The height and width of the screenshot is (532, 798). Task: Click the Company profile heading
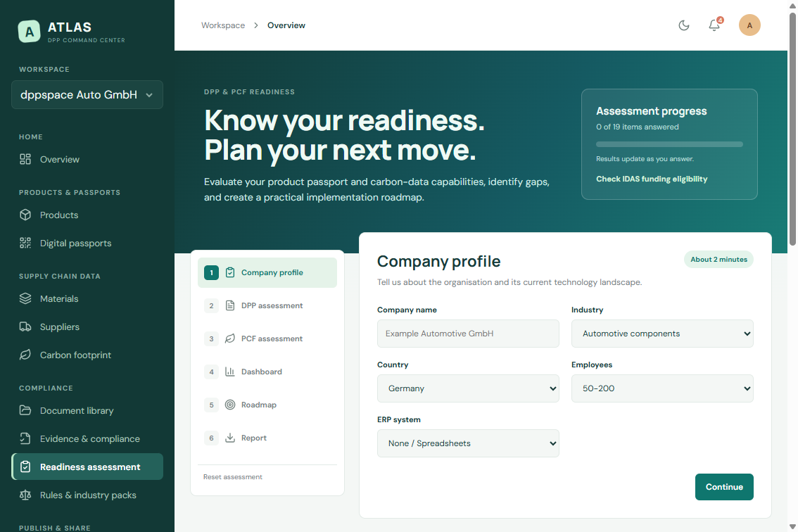click(x=438, y=261)
